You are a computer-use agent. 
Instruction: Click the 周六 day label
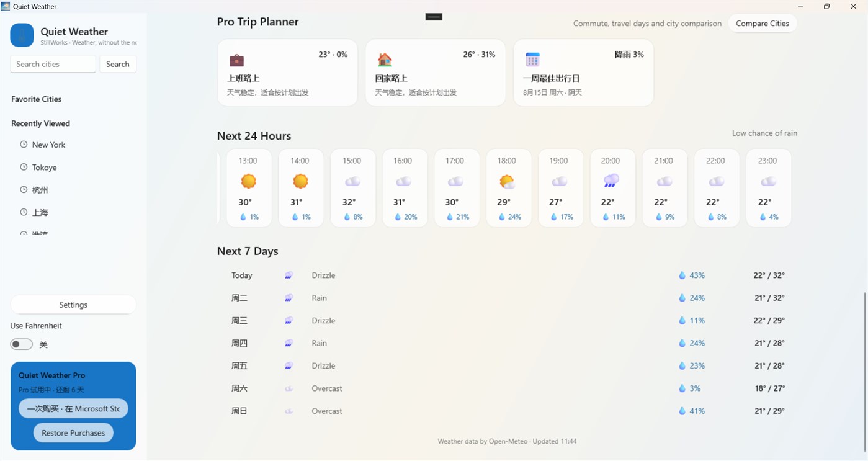239,388
